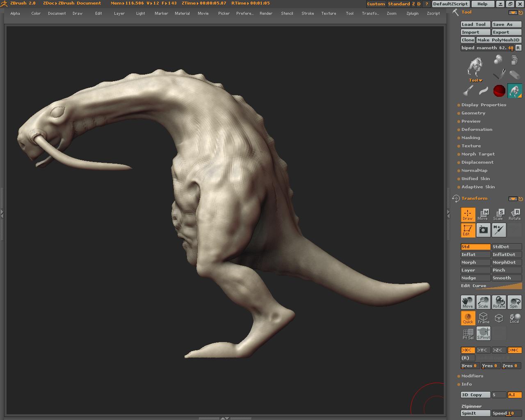Open the Render menu
525x420 pixels.
[266, 14]
